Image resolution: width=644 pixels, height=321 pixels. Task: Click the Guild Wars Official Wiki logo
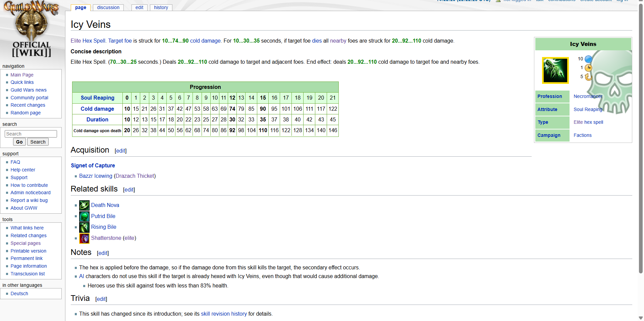[x=32, y=29]
